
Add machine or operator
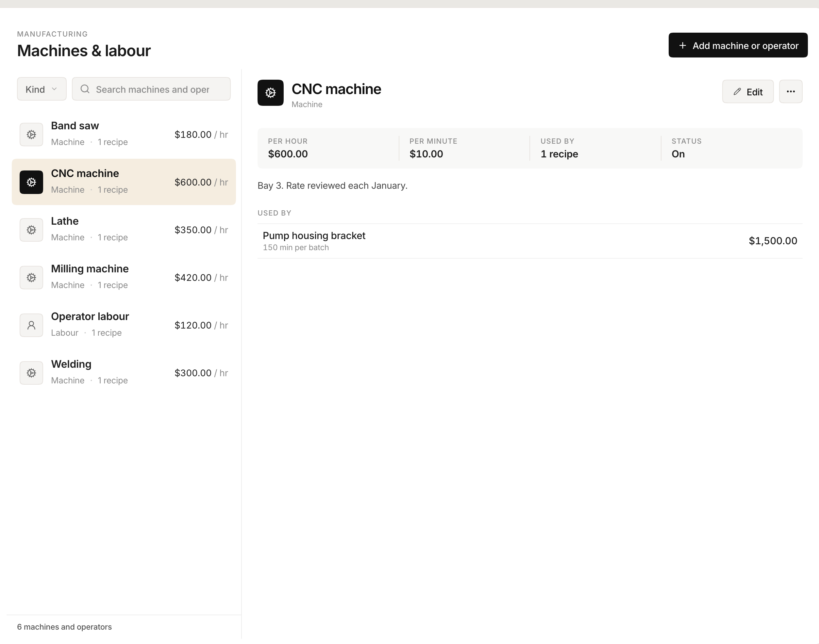tap(738, 45)
